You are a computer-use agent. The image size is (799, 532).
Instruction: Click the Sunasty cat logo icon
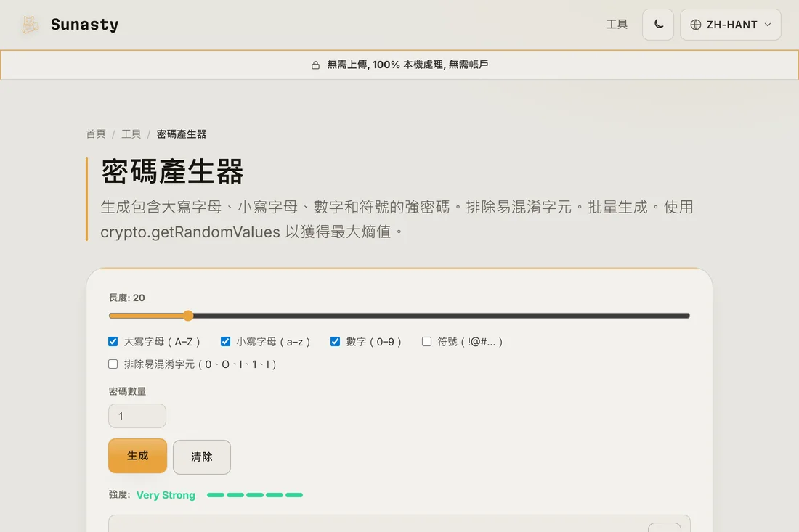[x=30, y=25]
